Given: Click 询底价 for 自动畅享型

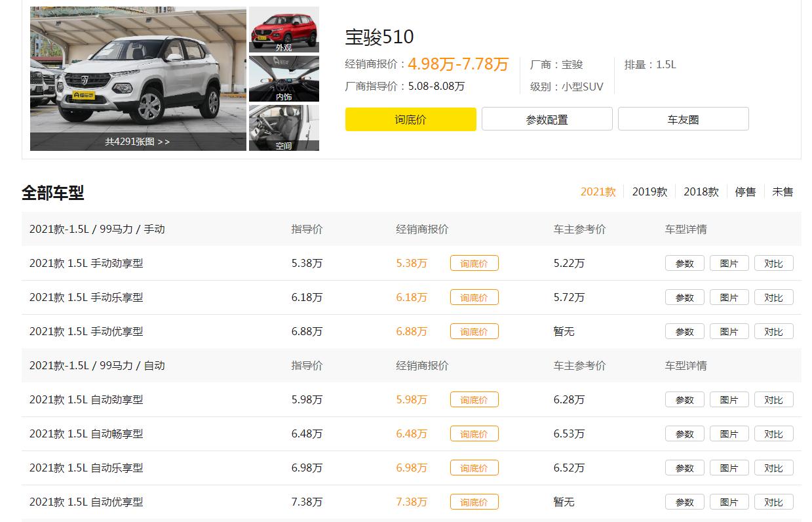Looking at the screenshot, I should tap(474, 433).
